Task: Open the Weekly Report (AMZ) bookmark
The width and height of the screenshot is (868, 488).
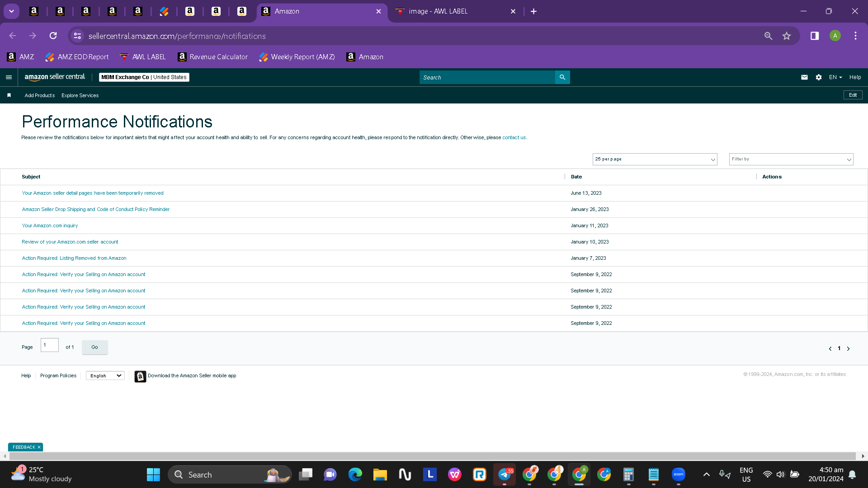Action: pyautogui.click(x=297, y=57)
